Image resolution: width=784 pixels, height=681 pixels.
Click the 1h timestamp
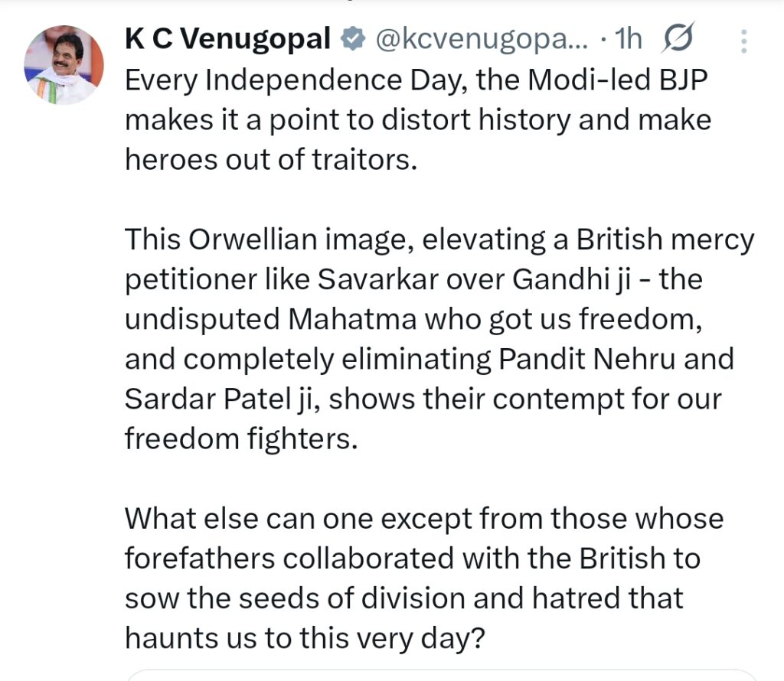(627, 39)
